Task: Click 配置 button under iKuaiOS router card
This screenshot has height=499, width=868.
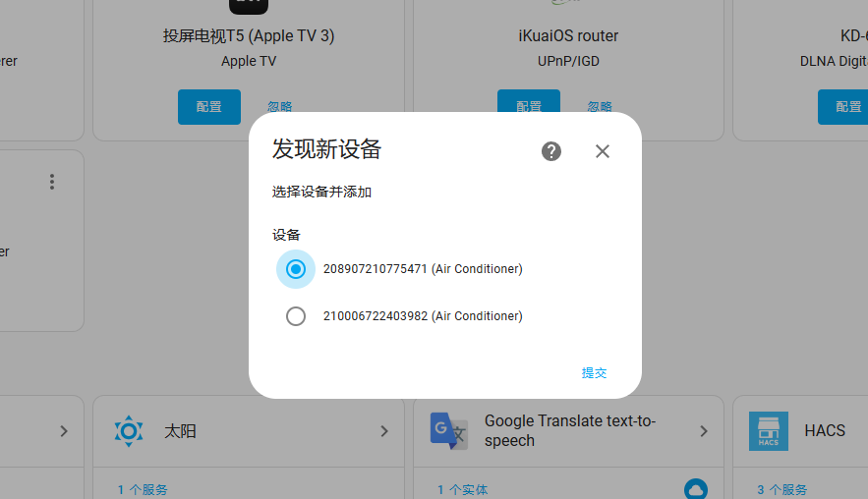Action: [529, 101]
